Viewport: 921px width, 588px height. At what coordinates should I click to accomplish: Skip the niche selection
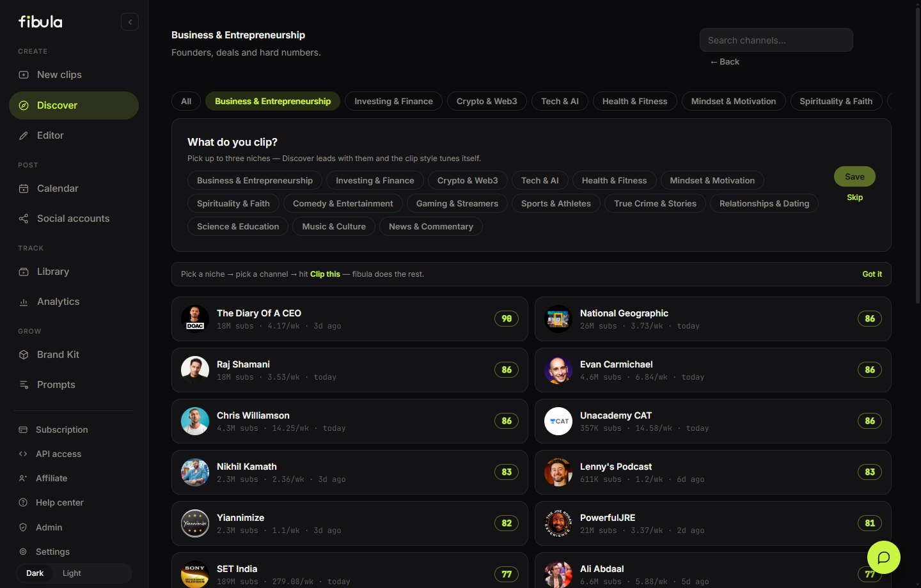pos(854,197)
